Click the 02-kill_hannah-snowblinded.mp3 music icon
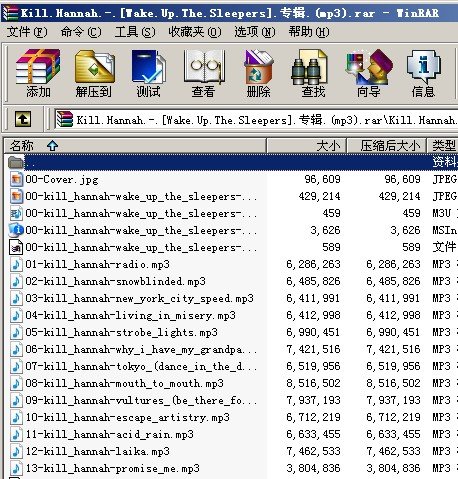This screenshot has width=458, height=479. (x=16, y=281)
